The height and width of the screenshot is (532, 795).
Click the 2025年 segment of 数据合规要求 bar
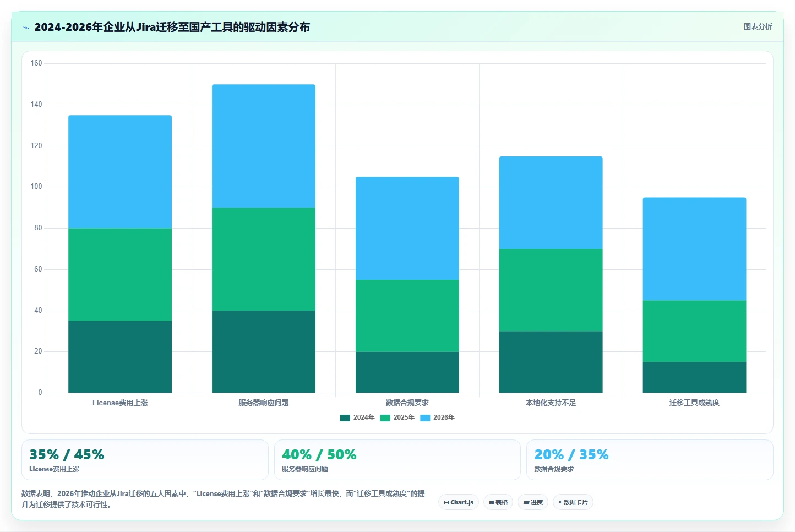[407, 316]
